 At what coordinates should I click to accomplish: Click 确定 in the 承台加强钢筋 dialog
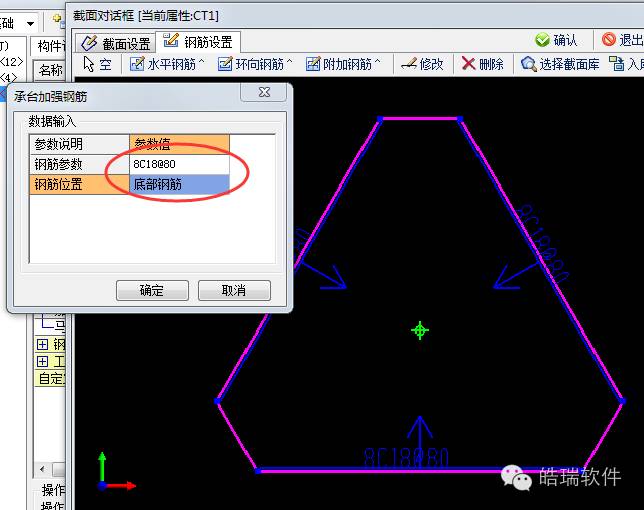[x=152, y=290]
